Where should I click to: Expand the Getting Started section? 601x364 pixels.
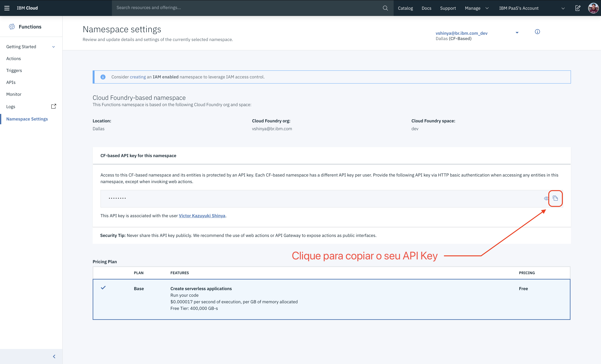53,47
